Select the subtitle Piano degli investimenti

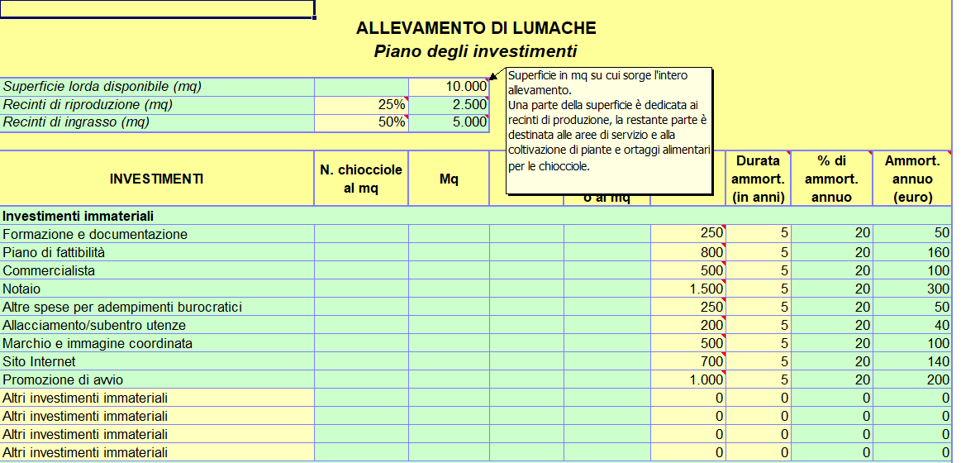point(476,51)
